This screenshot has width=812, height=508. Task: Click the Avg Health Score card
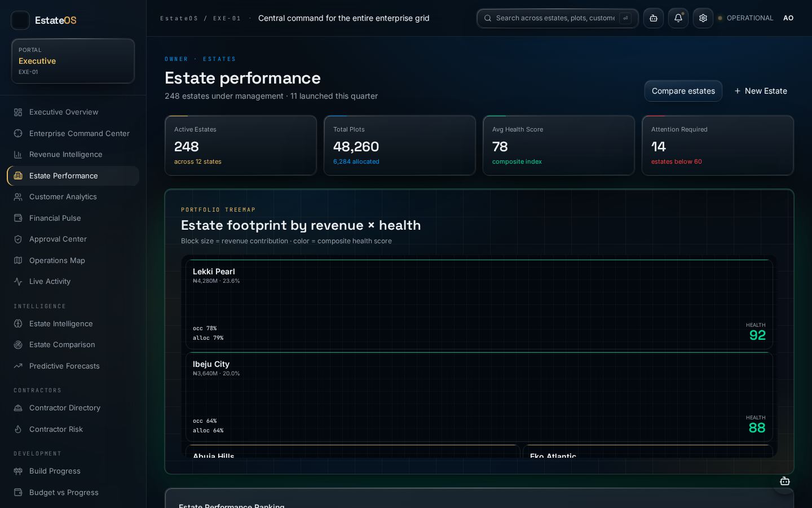coord(559,146)
